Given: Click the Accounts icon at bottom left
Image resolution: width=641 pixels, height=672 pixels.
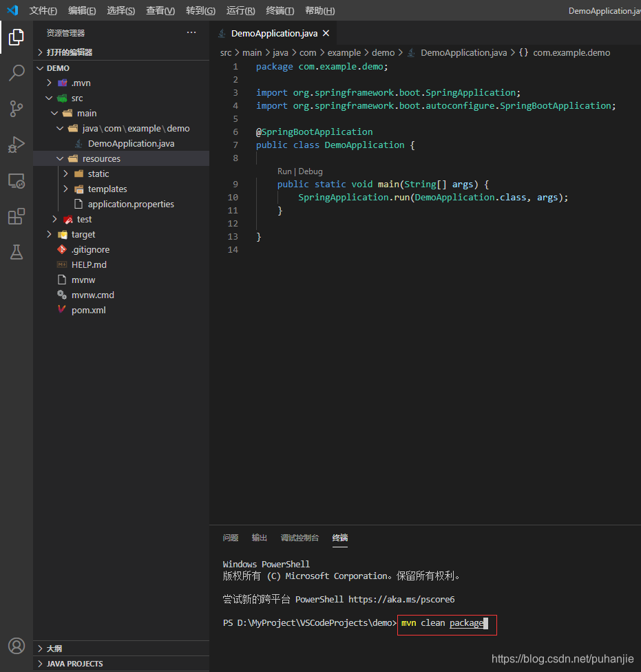Looking at the screenshot, I should click(x=16, y=646).
